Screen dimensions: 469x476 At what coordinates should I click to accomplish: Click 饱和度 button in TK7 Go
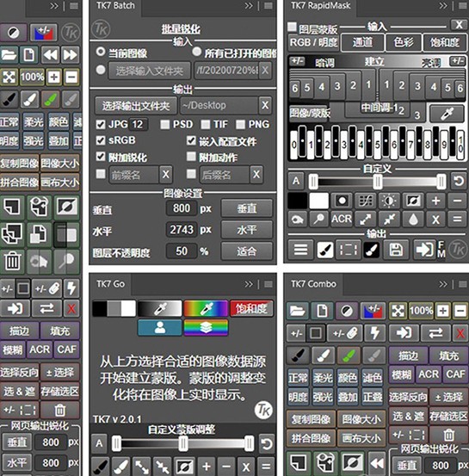pyautogui.click(x=251, y=309)
